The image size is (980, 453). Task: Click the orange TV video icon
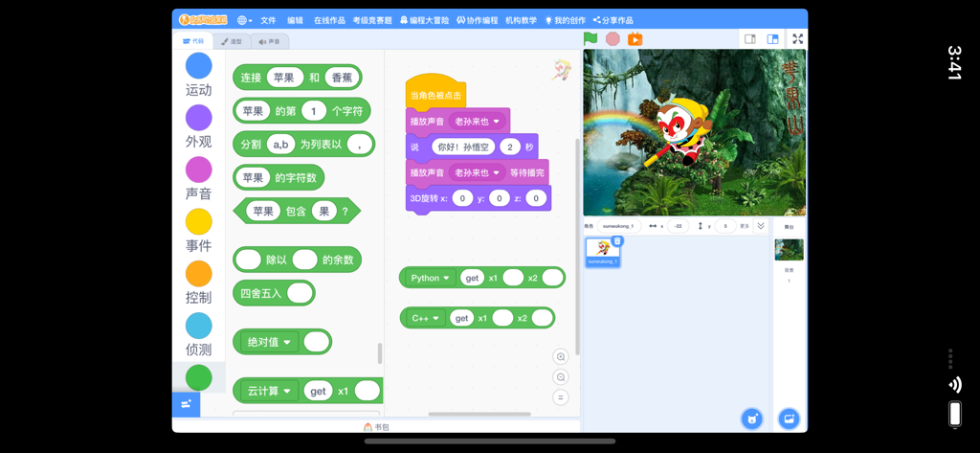click(635, 39)
